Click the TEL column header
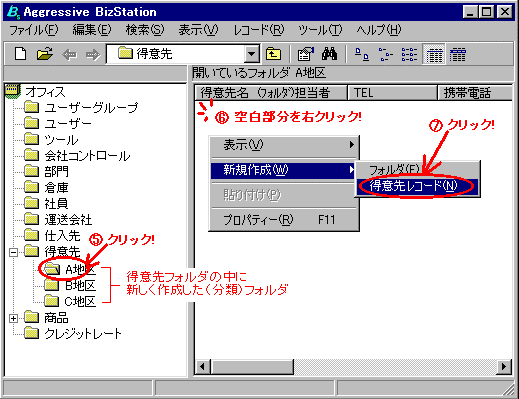519x399 pixels. point(392,93)
